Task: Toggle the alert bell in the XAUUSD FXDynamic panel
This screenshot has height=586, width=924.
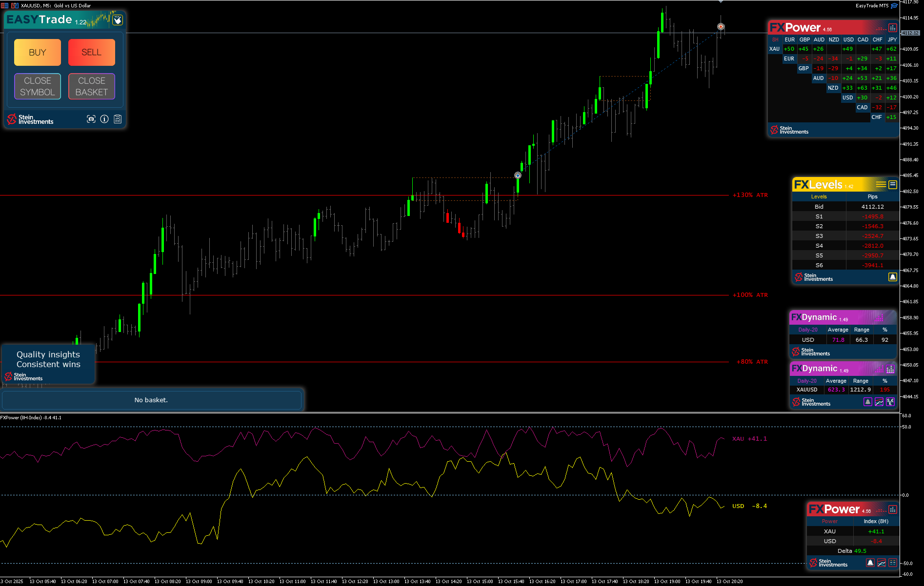Action: 867,402
